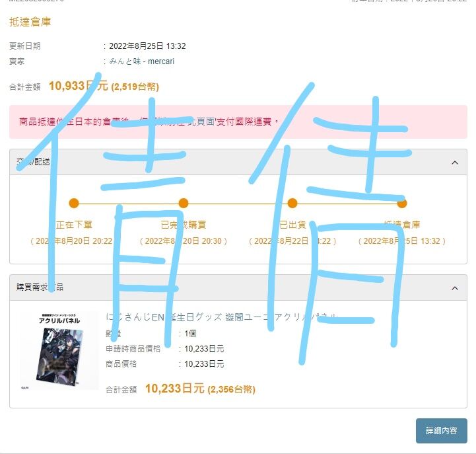Click the 10,233日元 product total amount
The image size is (476, 454).
pos(174,389)
